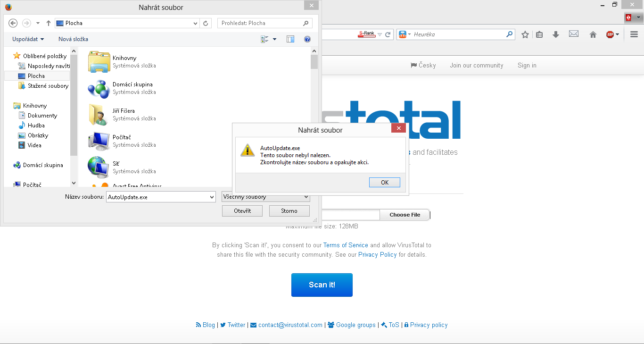The height and width of the screenshot is (344, 644).
Task: Select the Knihovny folder icon in list
Action: point(99,62)
